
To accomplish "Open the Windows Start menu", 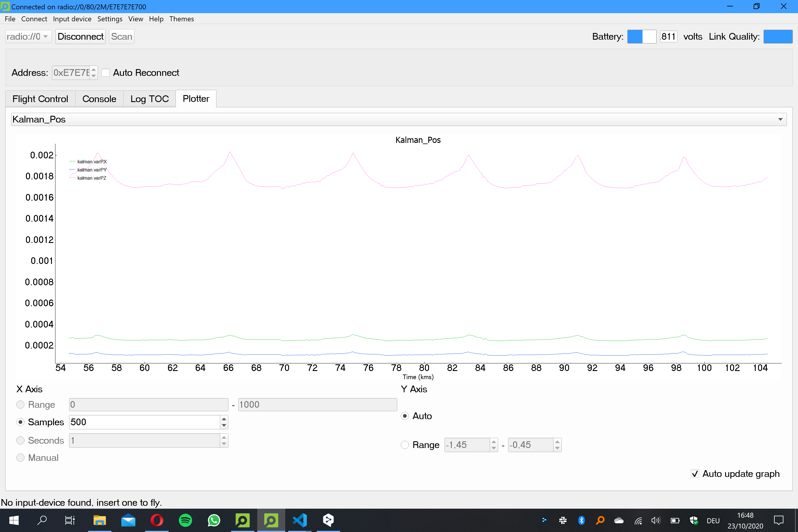I will 14,520.
